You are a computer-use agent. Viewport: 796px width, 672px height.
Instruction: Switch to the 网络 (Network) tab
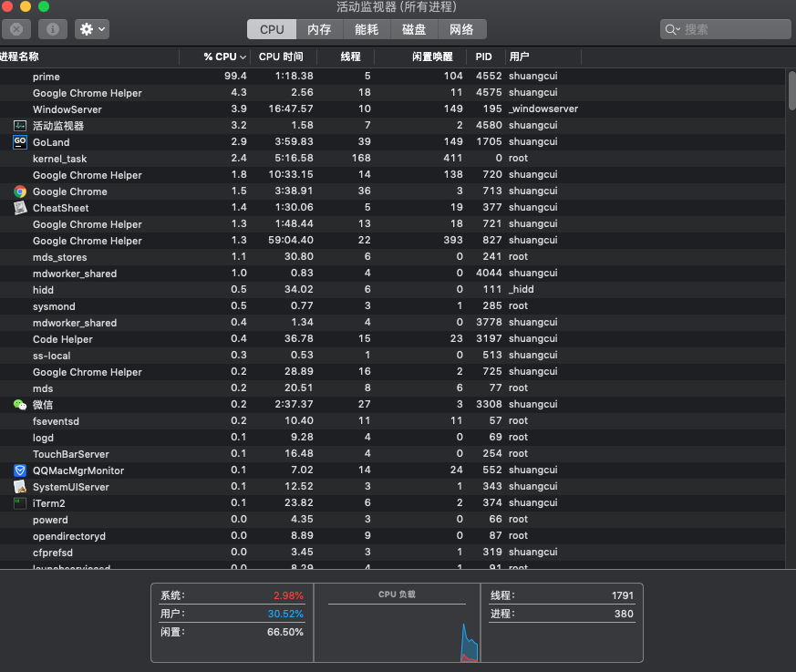[x=461, y=29]
